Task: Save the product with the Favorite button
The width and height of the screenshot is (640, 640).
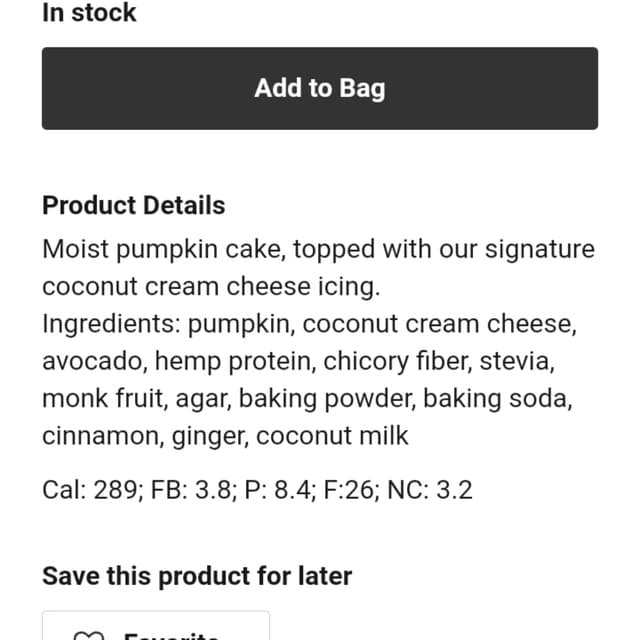Action: point(156,625)
